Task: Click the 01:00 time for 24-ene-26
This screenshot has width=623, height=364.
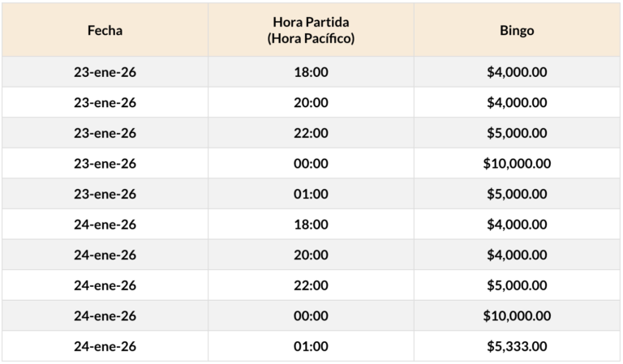Action: 311,346
